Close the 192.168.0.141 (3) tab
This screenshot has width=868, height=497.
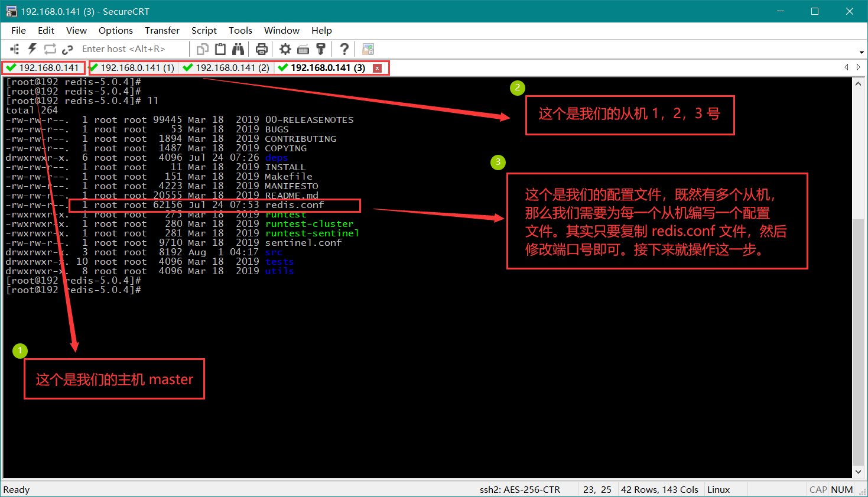coord(377,69)
